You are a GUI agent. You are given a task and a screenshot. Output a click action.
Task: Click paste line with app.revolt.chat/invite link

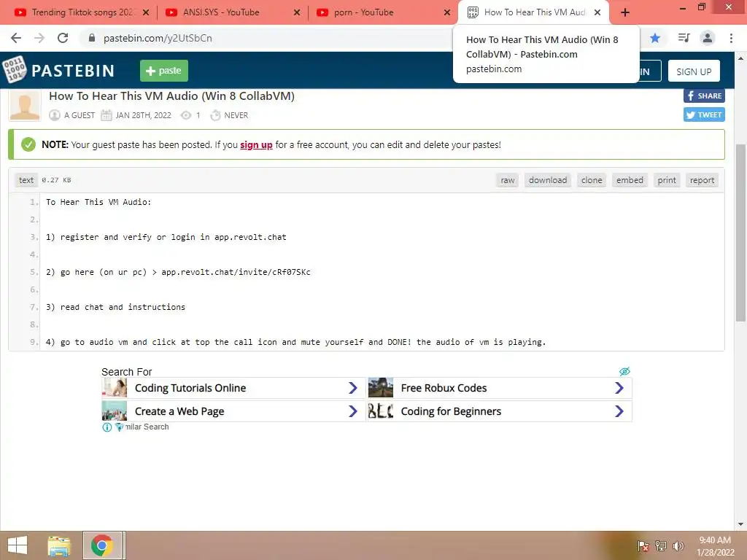click(x=178, y=272)
